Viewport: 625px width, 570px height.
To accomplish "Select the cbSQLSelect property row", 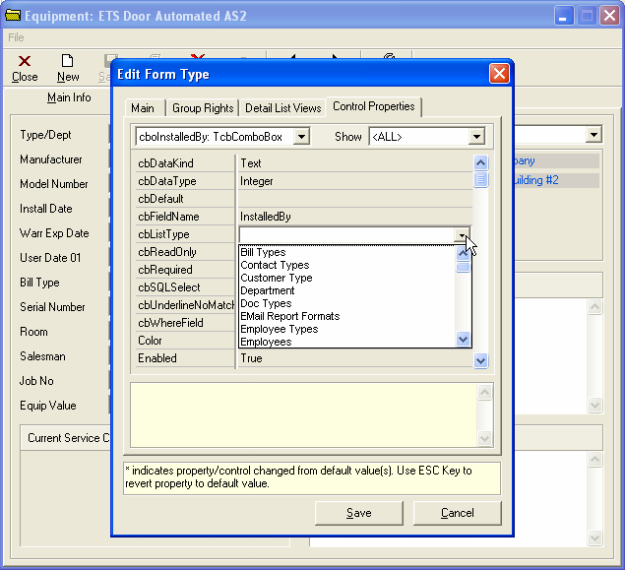I will tap(185, 287).
